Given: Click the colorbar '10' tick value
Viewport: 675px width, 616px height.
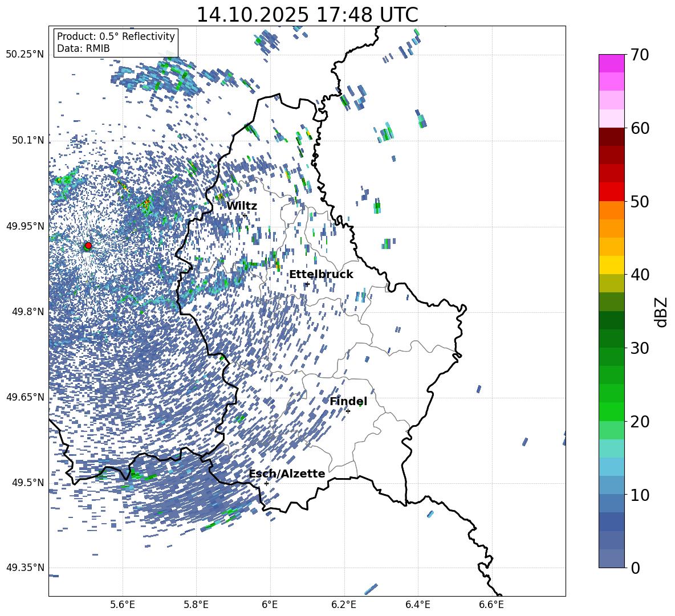Looking at the screenshot, I should click(640, 495).
